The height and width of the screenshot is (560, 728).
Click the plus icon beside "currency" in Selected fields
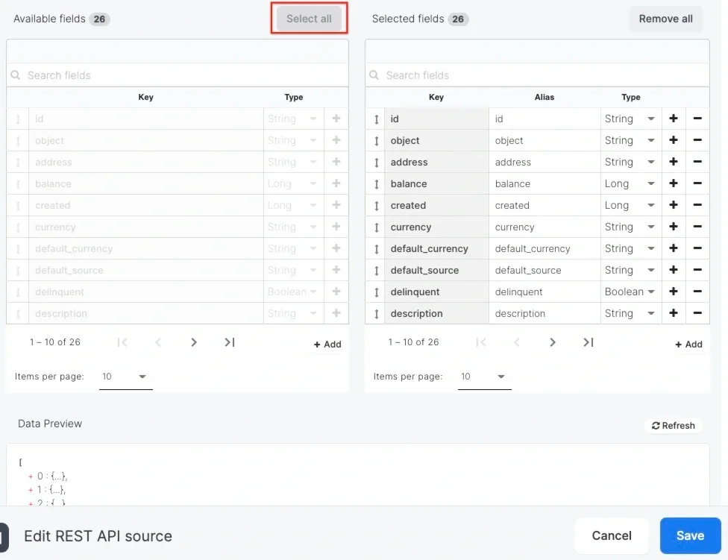pyautogui.click(x=674, y=227)
